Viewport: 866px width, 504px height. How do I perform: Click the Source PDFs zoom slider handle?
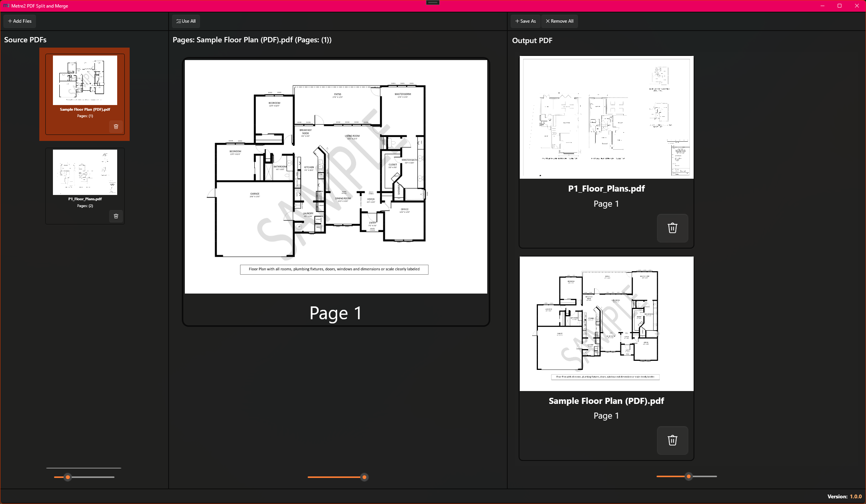click(x=68, y=477)
